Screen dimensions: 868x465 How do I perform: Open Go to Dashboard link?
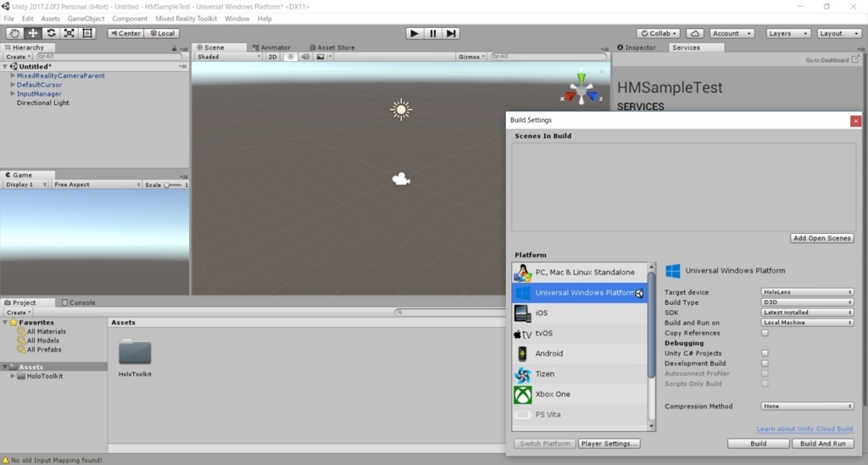(x=832, y=60)
